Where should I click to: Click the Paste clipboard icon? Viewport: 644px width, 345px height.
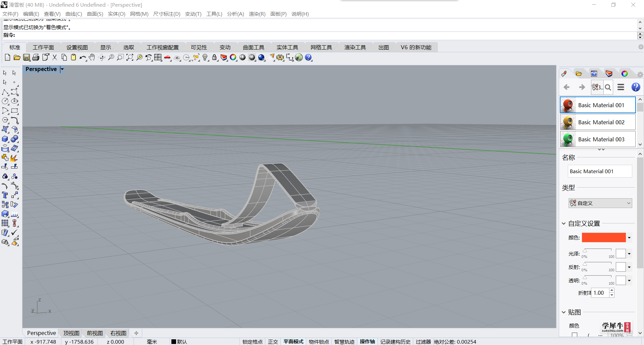(x=73, y=58)
